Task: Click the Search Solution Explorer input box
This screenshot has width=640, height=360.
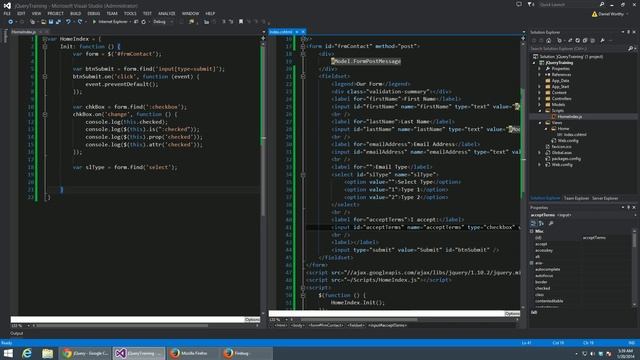Action: click(579, 49)
